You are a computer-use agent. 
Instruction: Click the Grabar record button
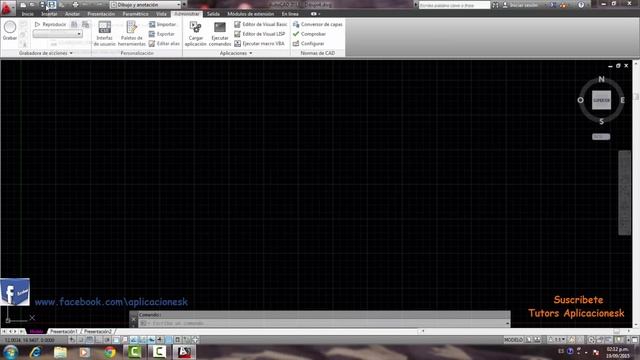coord(10,31)
